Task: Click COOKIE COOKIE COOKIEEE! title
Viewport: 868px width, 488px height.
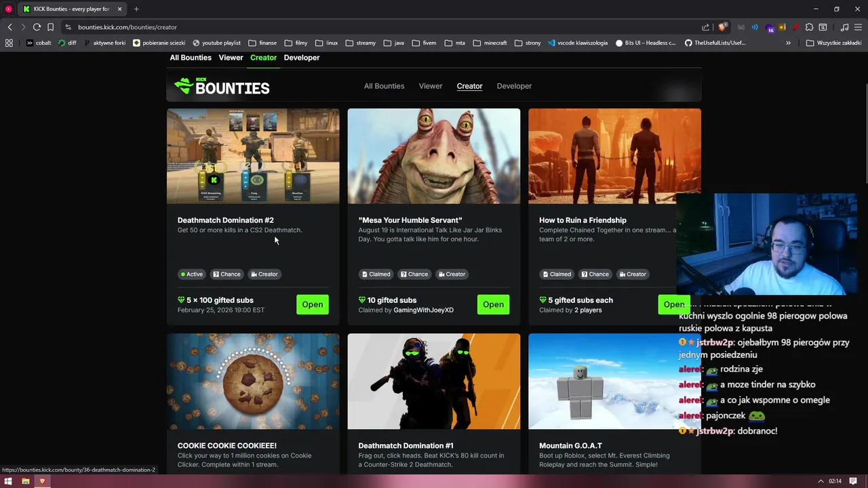Action: [x=227, y=446]
